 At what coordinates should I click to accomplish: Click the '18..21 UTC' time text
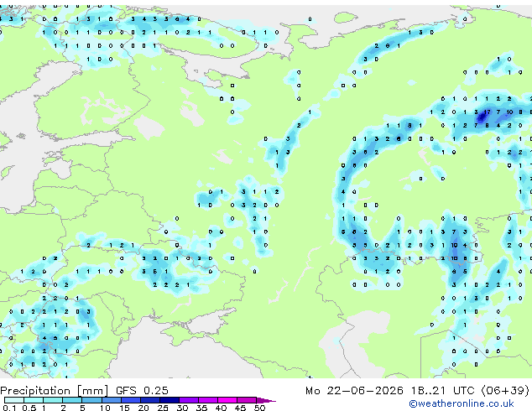442,391
